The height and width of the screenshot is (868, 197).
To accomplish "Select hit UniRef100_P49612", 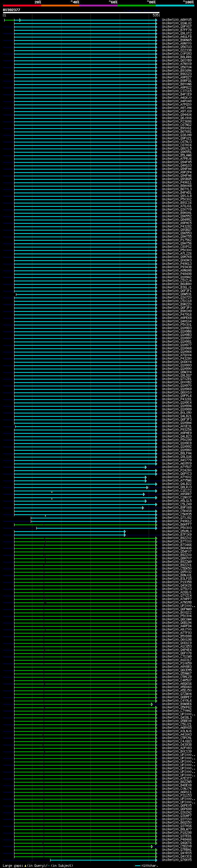I will [x=177, y=521].
